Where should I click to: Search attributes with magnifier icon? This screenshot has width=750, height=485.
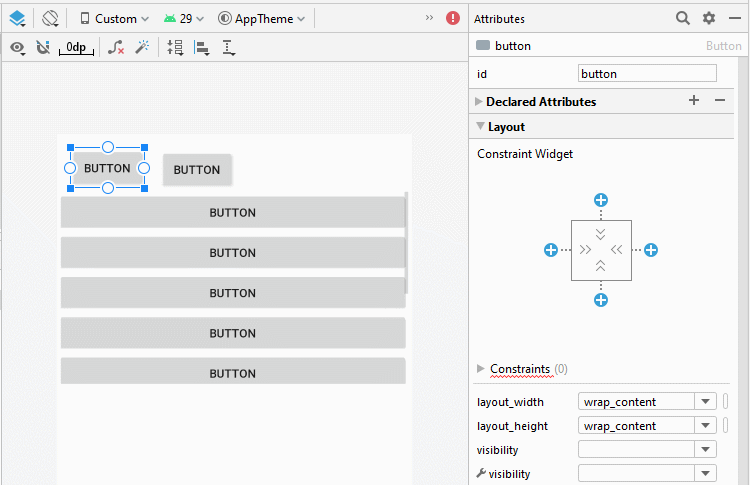(683, 18)
